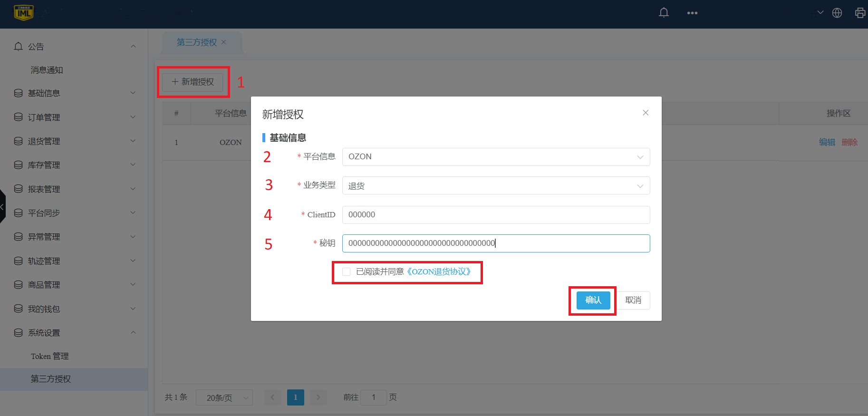
Task: Click the 操作区 column header
Action: tap(839, 113)
